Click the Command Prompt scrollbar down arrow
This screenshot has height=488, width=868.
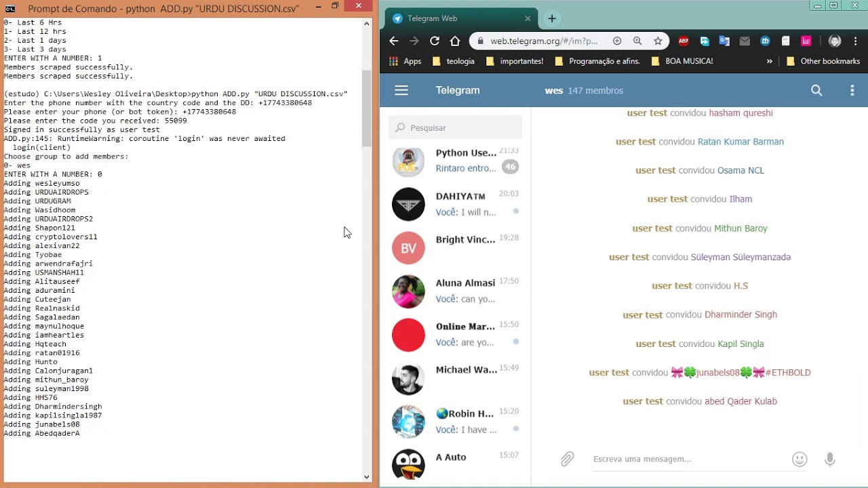(367, 477)
